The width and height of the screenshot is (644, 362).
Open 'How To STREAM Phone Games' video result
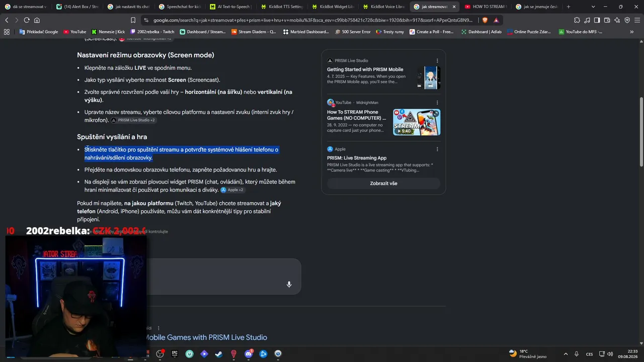click(356, 115)
